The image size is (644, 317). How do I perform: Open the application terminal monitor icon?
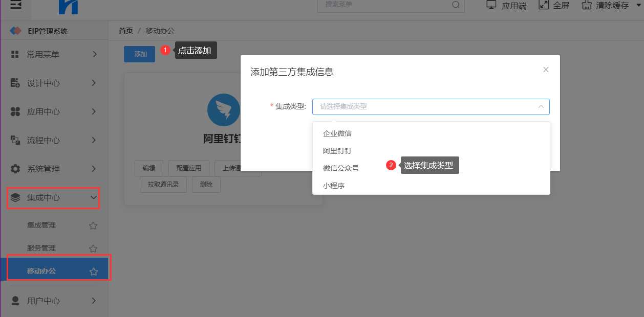[491, 5]
